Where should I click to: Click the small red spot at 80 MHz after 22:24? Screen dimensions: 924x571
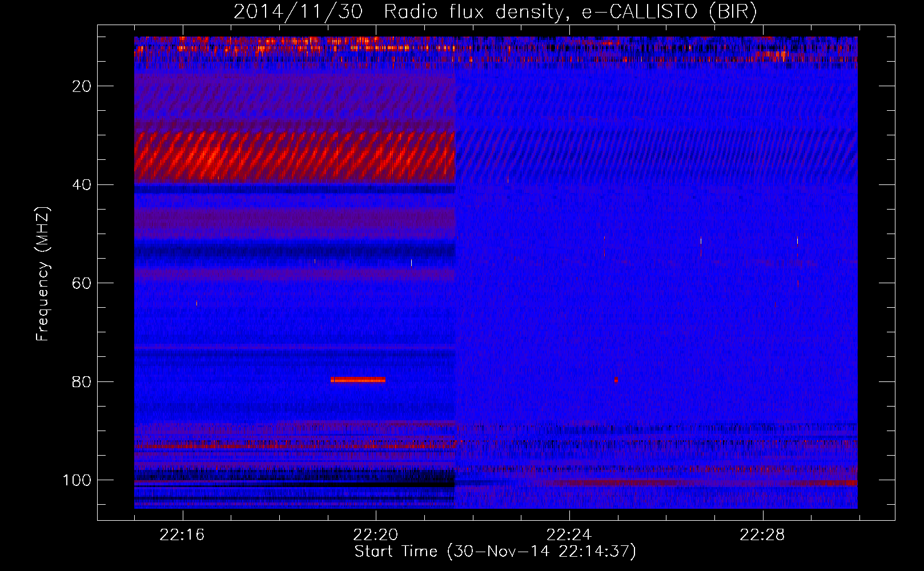(x=616, y=380)
